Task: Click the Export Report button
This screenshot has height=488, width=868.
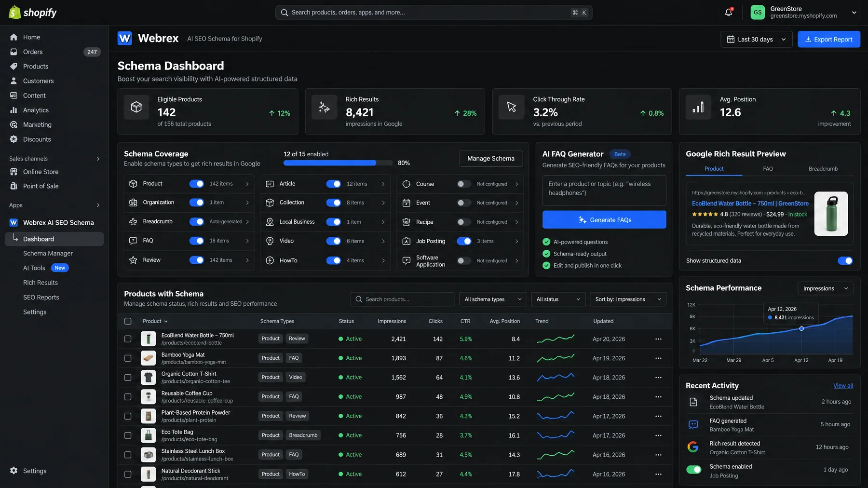Action: click(829, 40)
